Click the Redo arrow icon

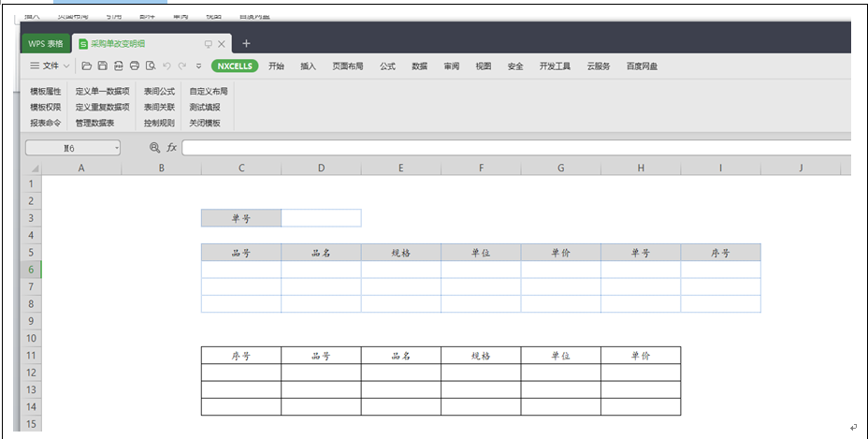click(x=181, y=66)
